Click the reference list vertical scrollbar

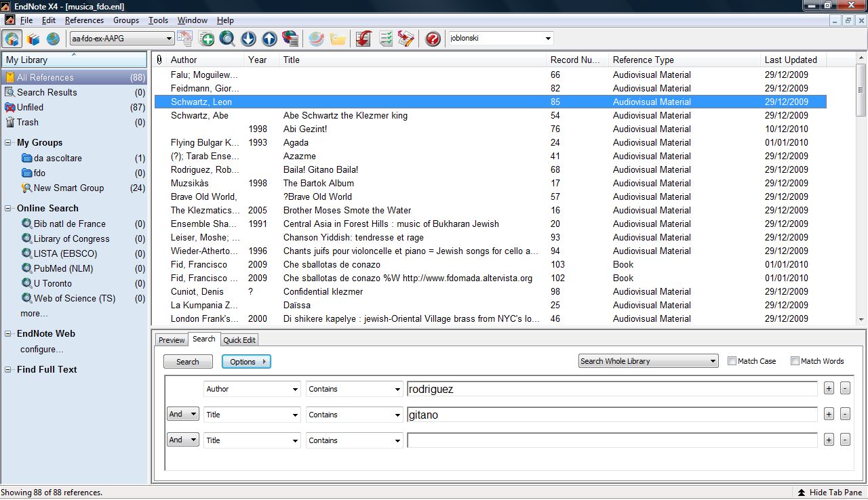pos(861,190)
